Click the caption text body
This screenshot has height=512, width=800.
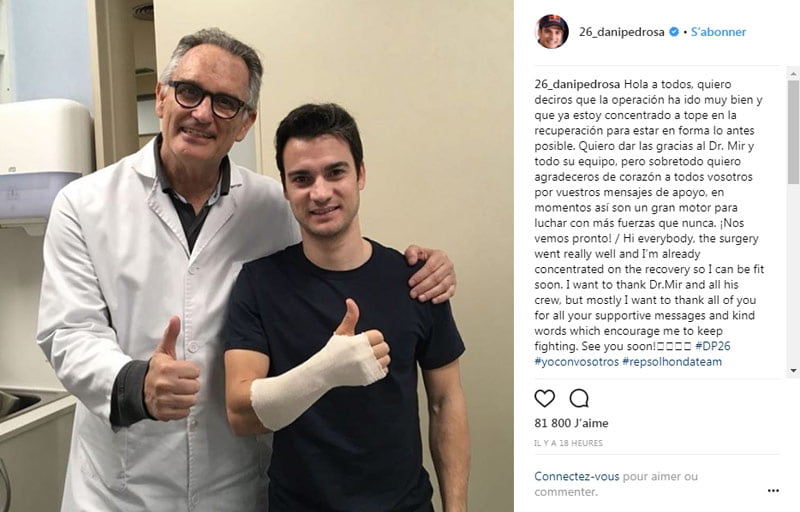tap(649, 223)
